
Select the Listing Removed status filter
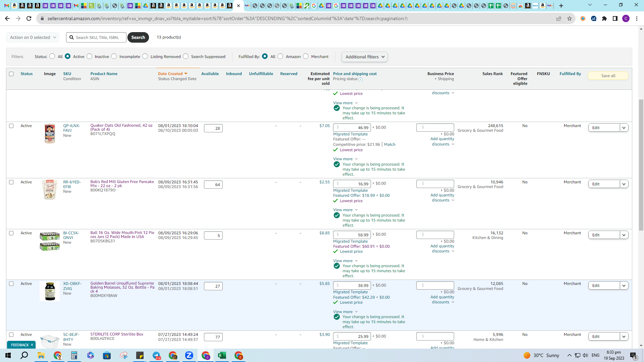tap(145, 56)
